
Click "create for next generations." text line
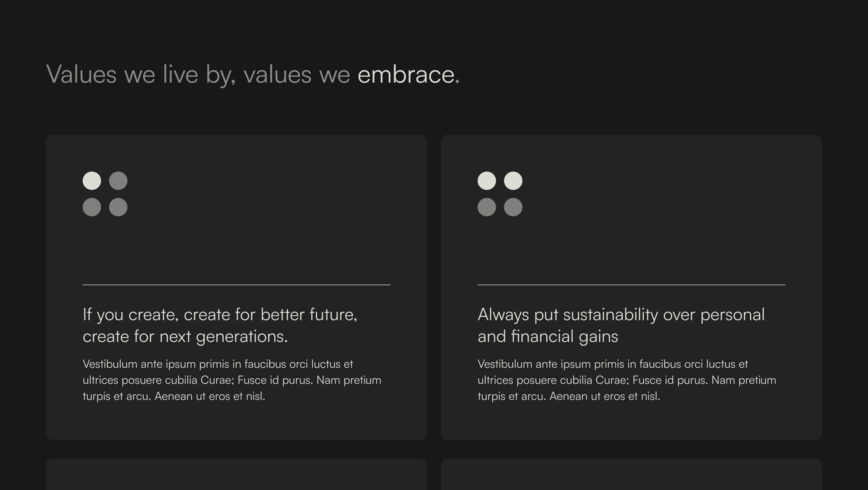[185, 337]
